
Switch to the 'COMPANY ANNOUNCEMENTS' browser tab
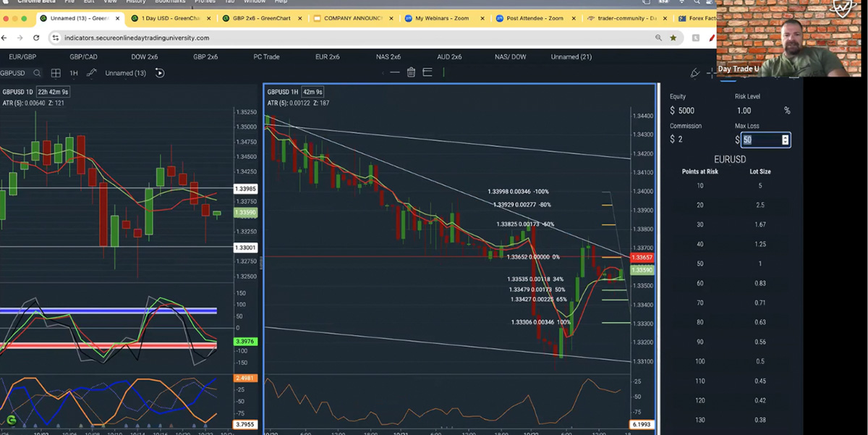pyautogui.click(x=352, y=18)
